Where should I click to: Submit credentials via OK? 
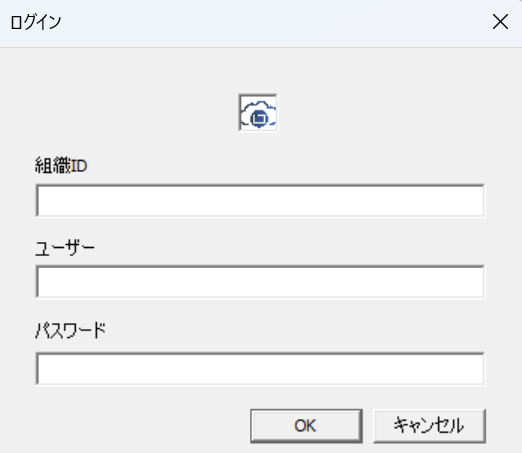(306, 426)
